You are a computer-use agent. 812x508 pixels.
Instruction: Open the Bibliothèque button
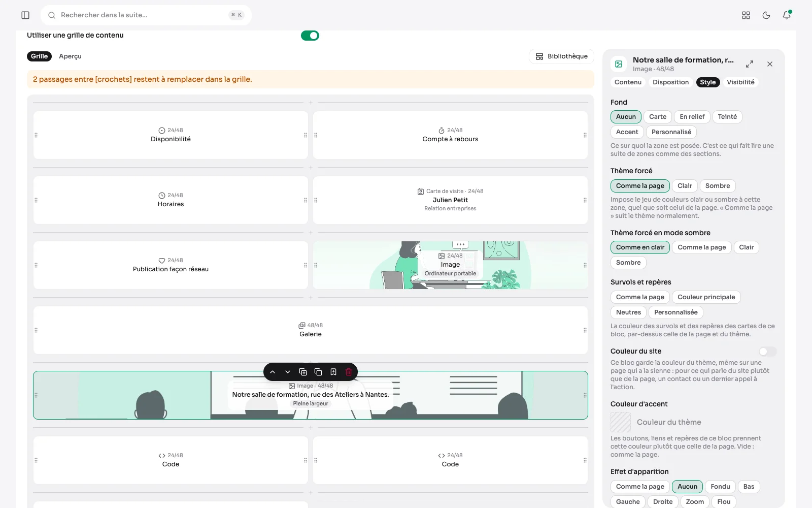(561, 56)
